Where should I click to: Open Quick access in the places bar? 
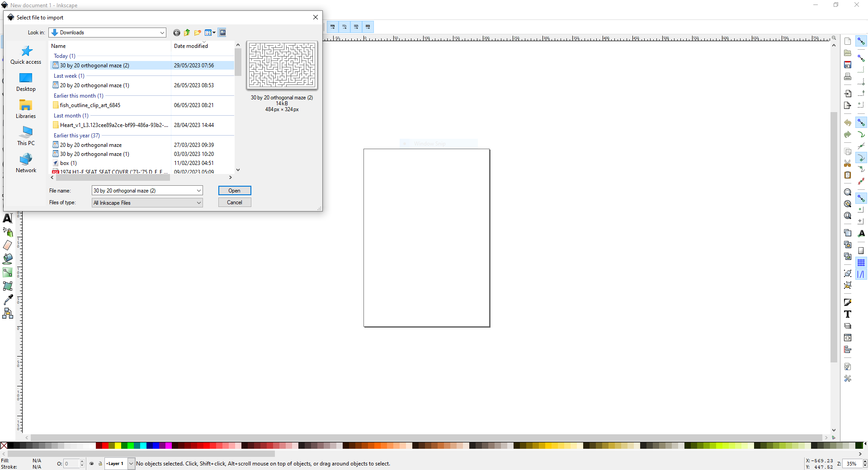click(26, 55)
